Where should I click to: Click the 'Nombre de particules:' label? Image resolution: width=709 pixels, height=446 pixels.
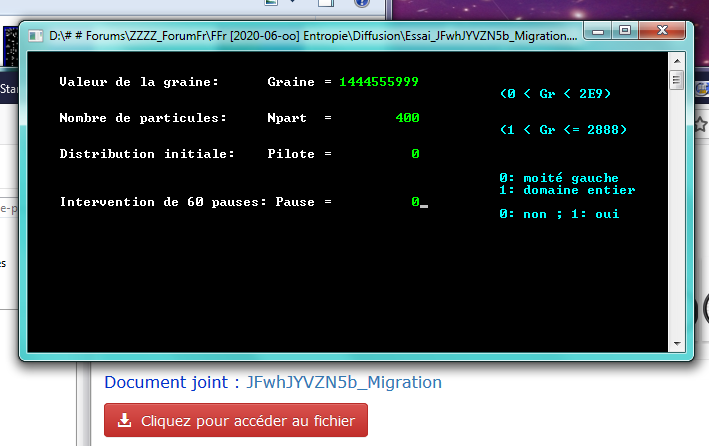[x=143, y=118]
